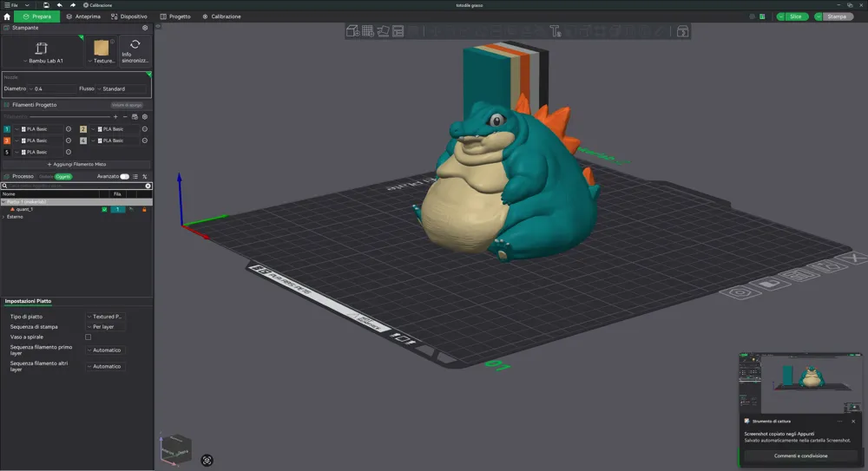Collapse Piatto 1 tree row

pos(3,202)
